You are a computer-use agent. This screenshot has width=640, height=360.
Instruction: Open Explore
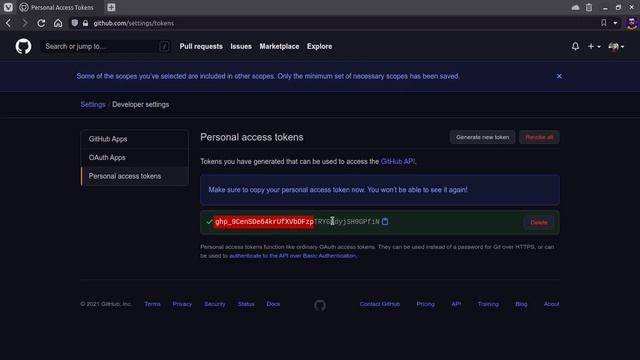(319, 47)
